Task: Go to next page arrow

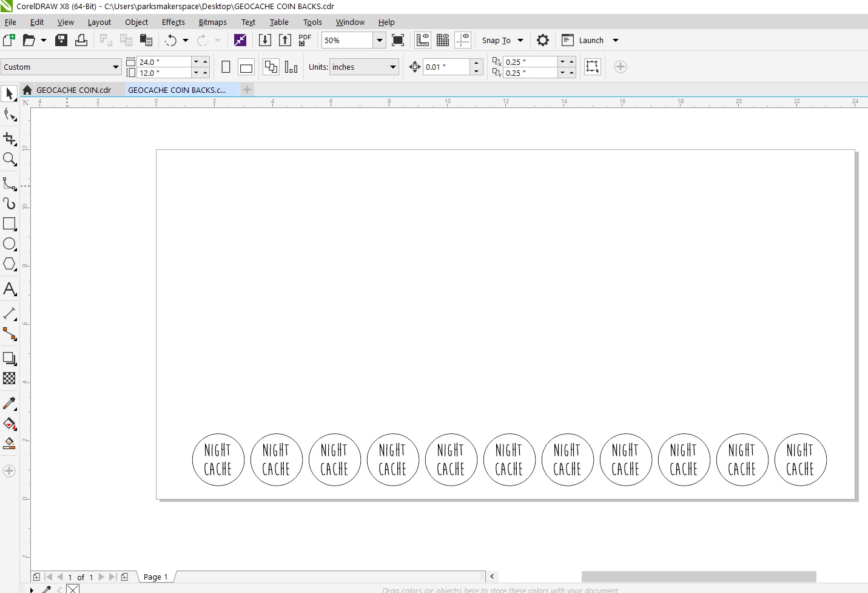Action: pos(101,577)
